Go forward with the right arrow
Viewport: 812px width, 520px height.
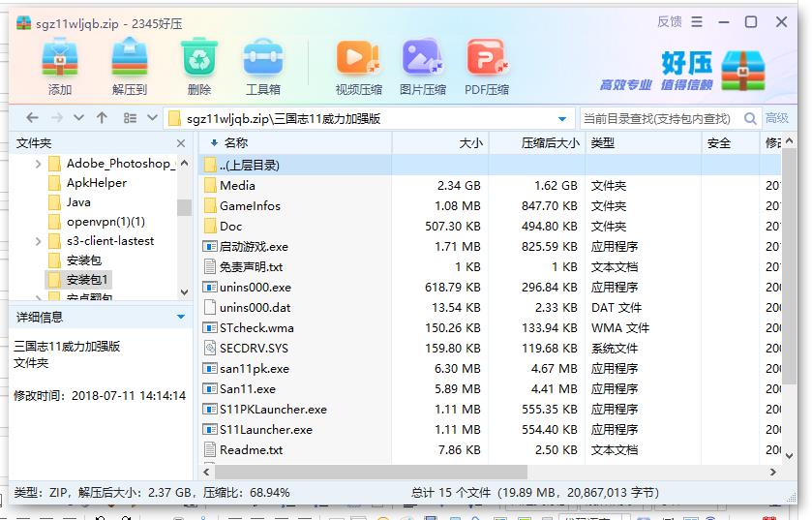click(56, 118)
